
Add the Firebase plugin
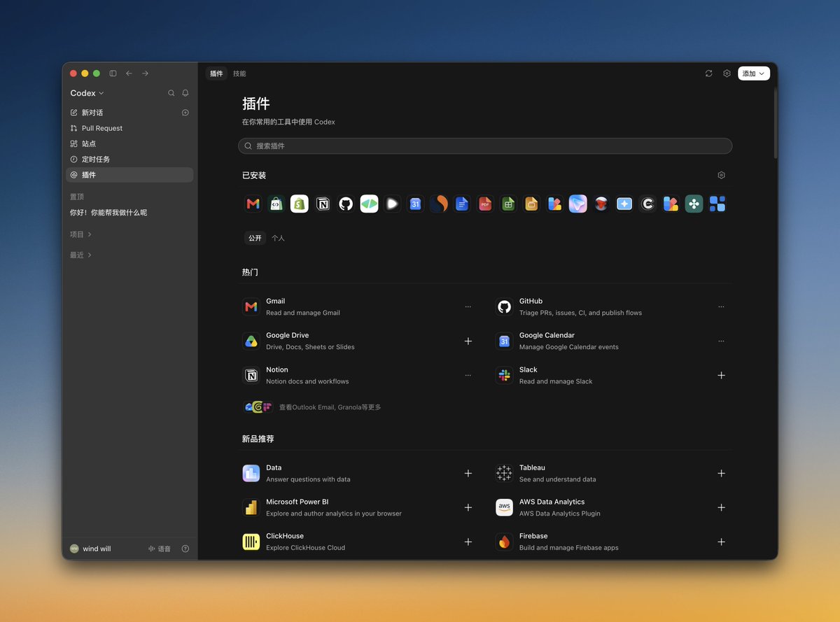[x=721, y=542]
